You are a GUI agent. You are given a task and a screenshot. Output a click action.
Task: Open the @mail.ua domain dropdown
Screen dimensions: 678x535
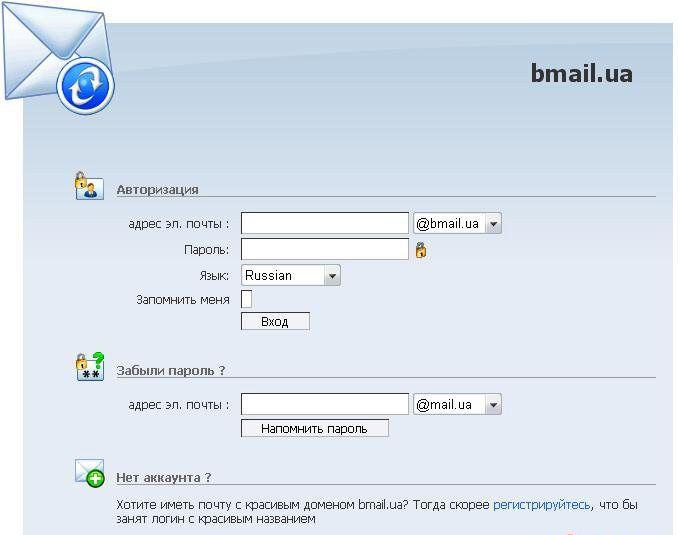(x=457, y=404)
